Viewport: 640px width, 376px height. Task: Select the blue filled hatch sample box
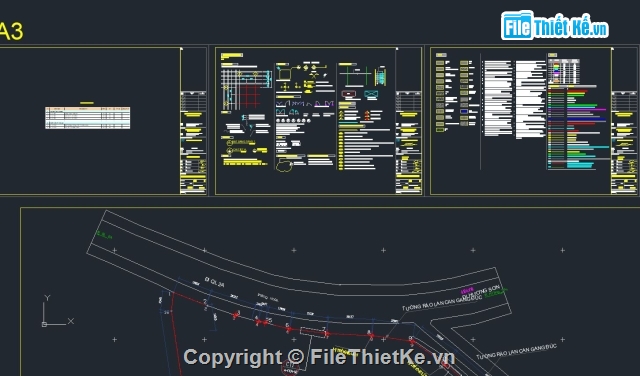click(x=464, y=111)
